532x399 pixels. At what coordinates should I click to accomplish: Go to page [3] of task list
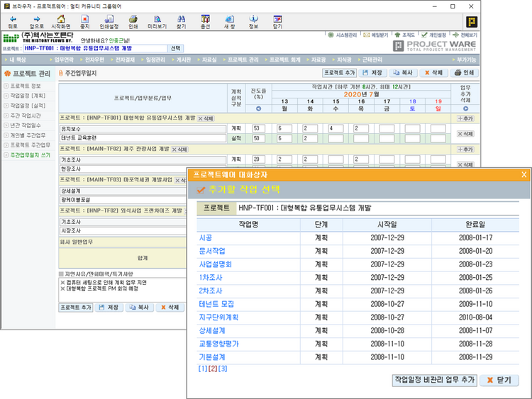click(x=223, y=369)
